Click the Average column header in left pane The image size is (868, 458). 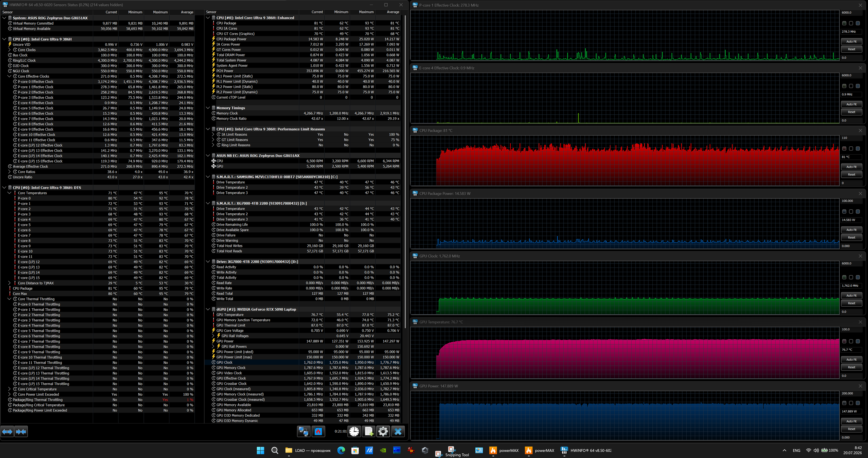(182, 12)
